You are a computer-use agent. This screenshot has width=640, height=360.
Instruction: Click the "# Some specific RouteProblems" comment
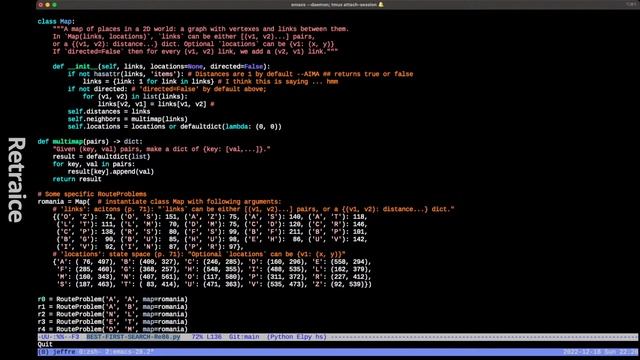coord(92,194)
